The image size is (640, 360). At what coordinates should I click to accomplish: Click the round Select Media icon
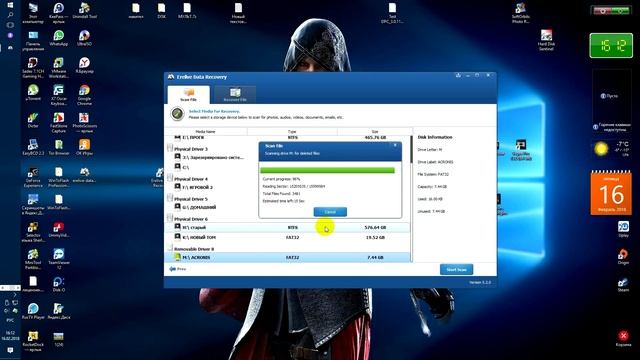click(177, 113)
